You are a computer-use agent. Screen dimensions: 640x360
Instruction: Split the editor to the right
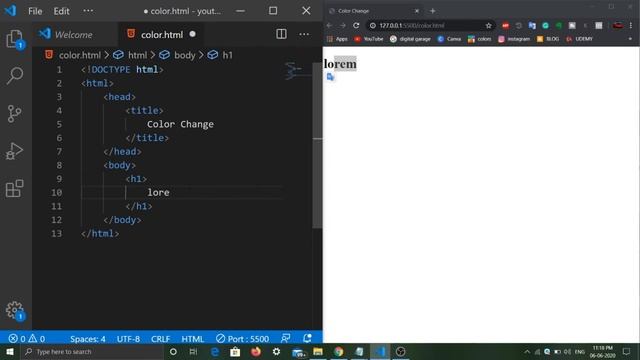pyautogui.click(x=281, y=34)
